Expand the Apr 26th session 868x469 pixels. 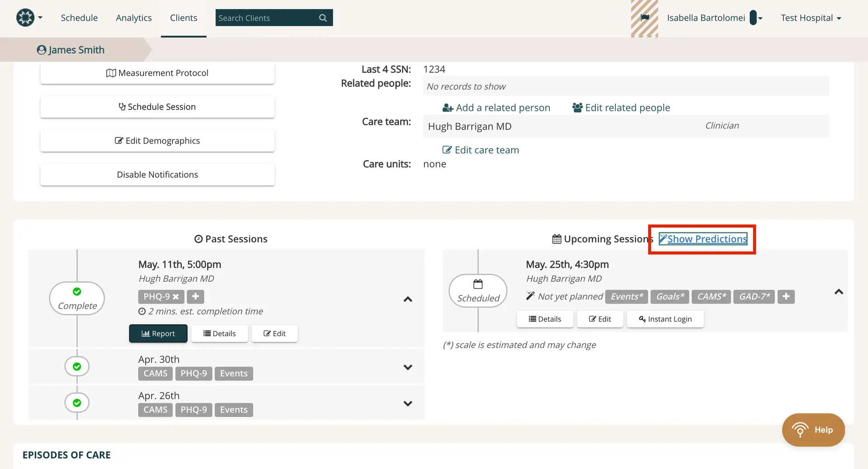point(408,403)
